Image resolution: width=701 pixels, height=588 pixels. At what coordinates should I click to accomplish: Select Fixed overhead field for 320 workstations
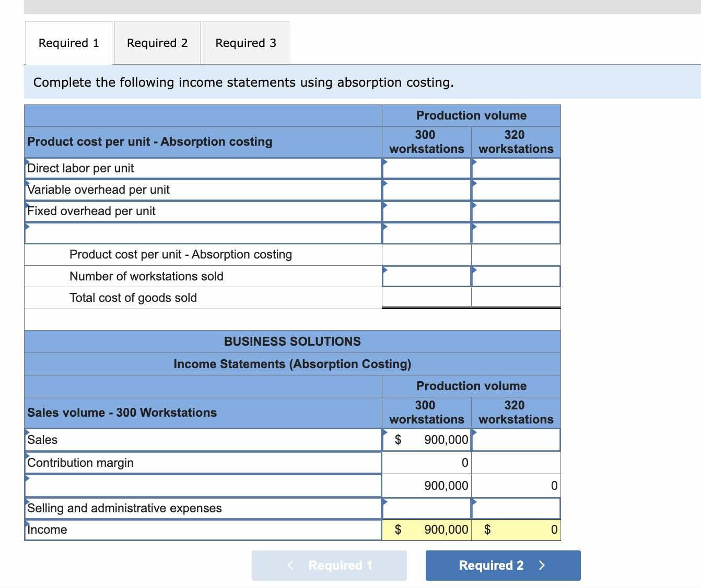click(516, 211)
